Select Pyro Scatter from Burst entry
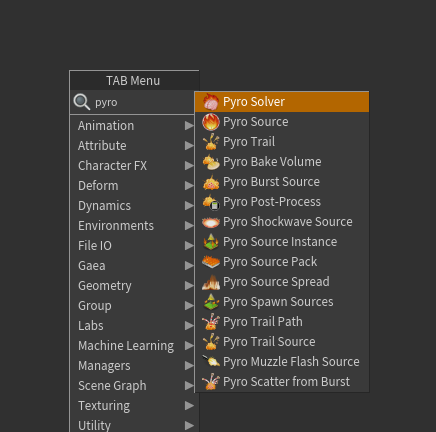The width and height of the screenshot is (436, 432). tap(282, 382)
